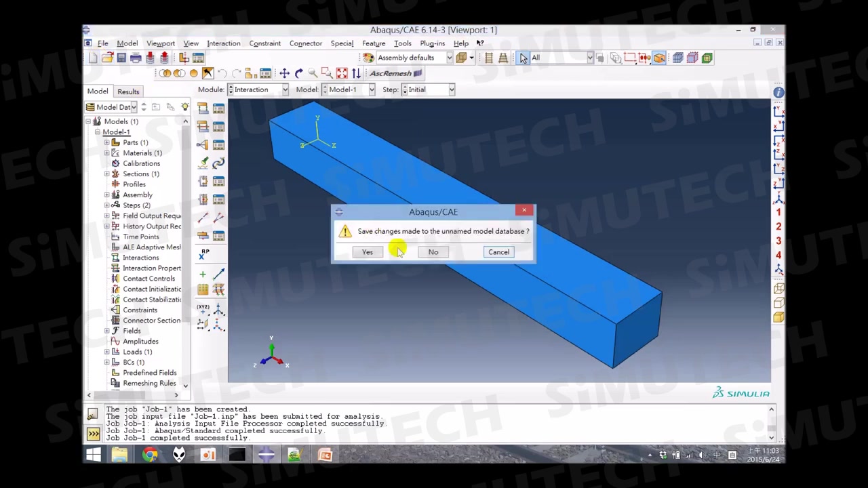
Task: Open the Interaction menu
Action: tap(223, 43)
